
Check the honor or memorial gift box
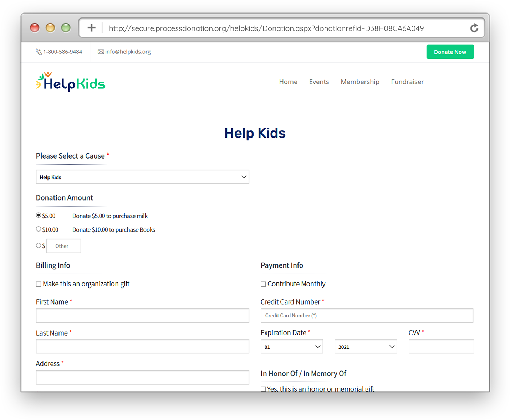pos(263,389)
